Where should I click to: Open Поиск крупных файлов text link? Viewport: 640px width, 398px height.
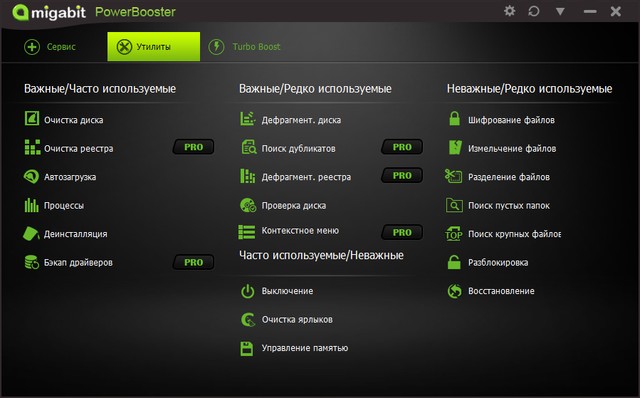pyautogui.click(x=514, y=234)
